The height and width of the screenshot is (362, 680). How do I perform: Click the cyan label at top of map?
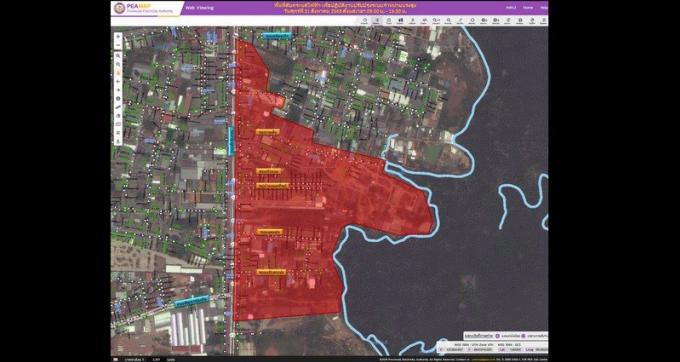(x=277, y=36)
